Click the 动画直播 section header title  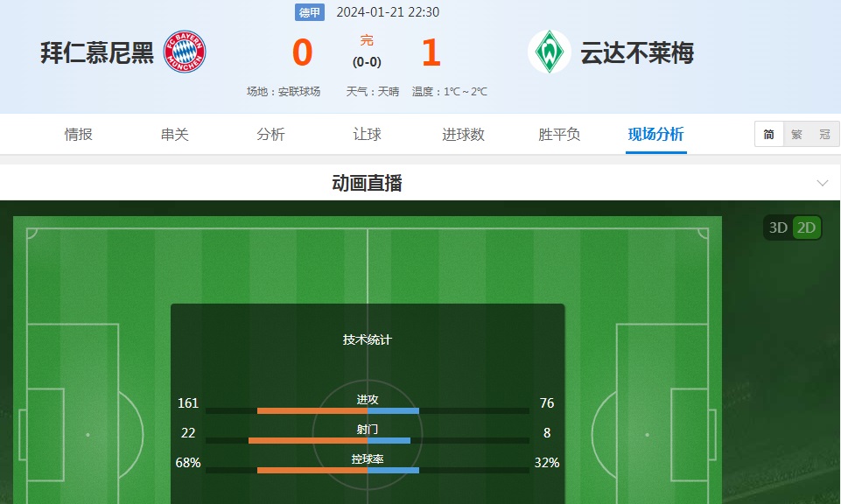click(x=368, y=183)
